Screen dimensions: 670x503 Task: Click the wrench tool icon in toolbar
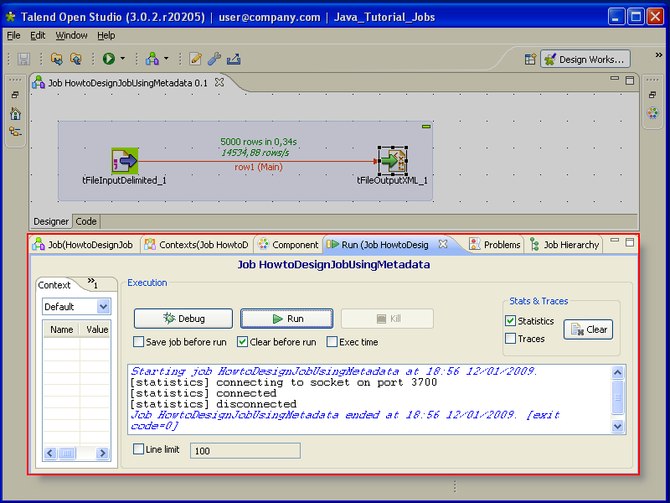(213, 59)
